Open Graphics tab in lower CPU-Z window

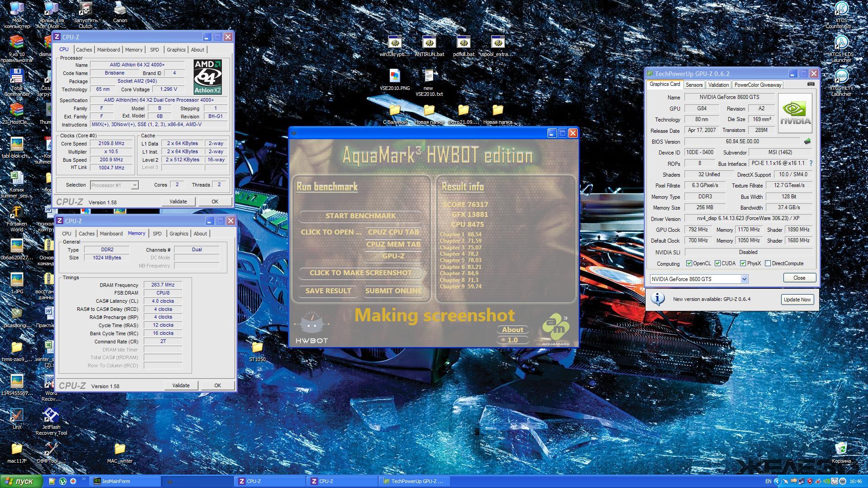(x=179, y=234)
